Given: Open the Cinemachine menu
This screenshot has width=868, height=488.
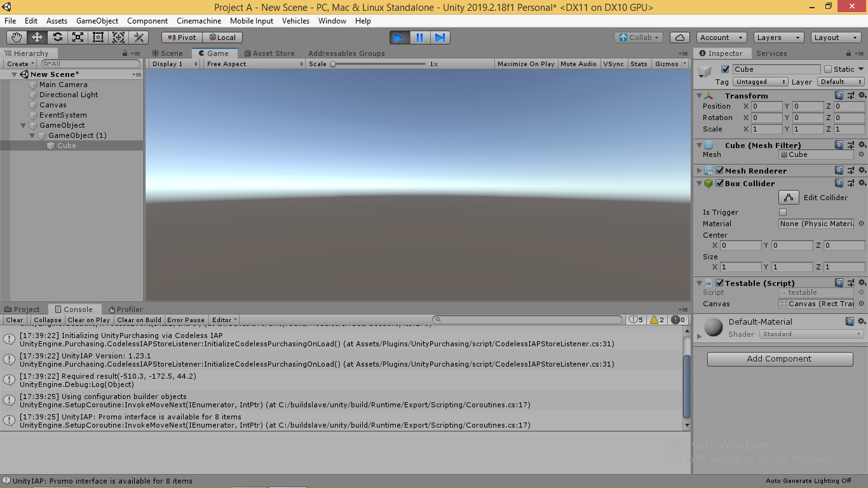Looking at the screenshot, I should (199, 21).
